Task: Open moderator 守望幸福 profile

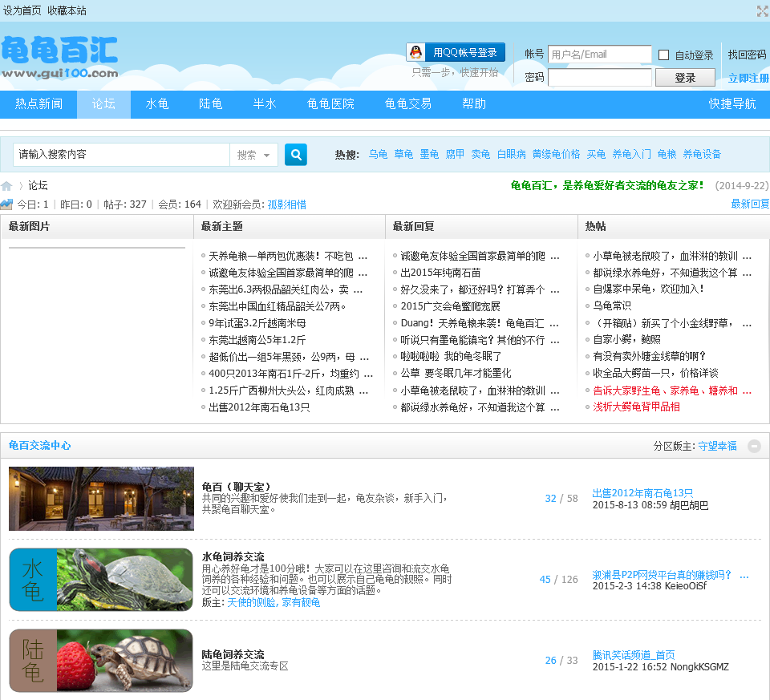Action: click(x=717, y=446)
